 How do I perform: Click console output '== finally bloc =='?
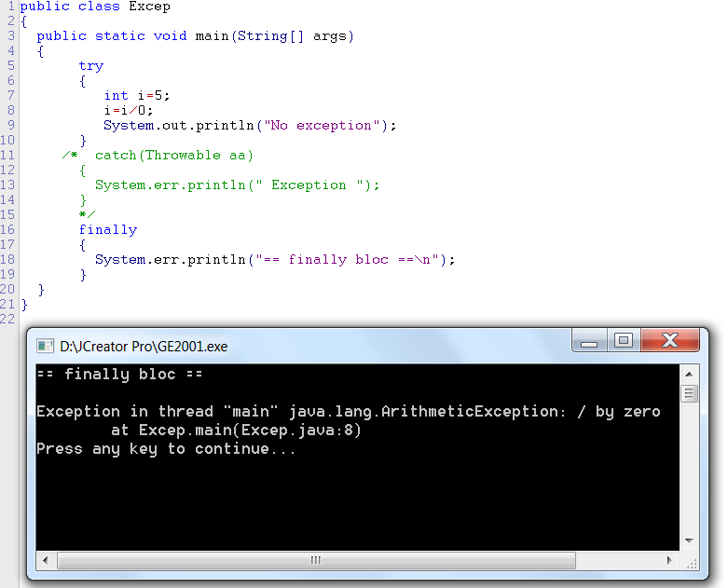point(119,374)
